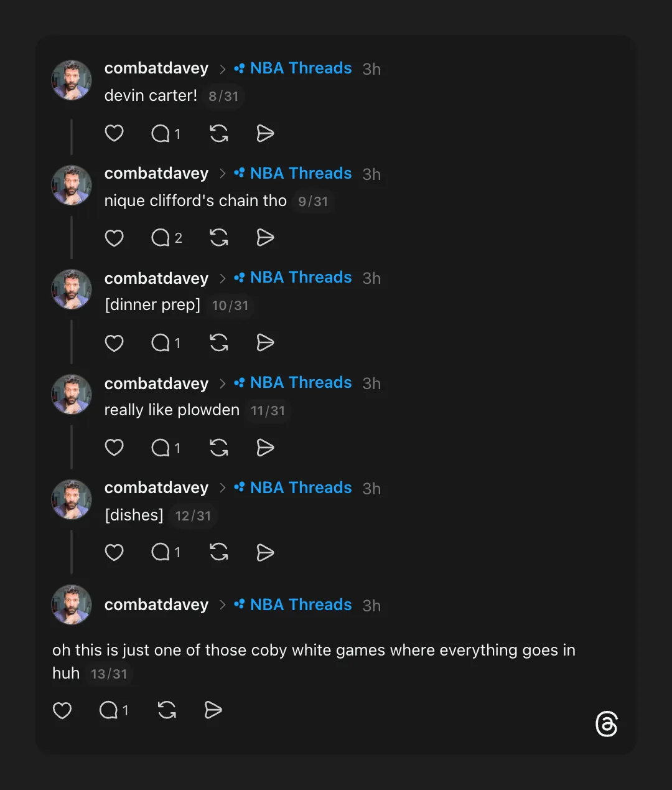Click the 13/31 thread position badge
The height and width of the screenshot is (790, 672).
tap(109, 674)
